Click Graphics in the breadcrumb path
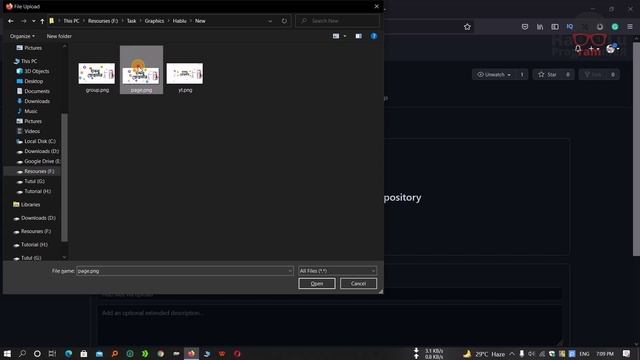The width and height of the screenshot is (640, 360). tap(154, 21)
